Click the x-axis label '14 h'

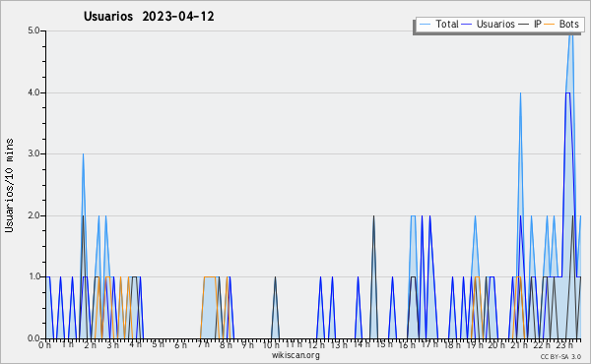(361, 344)
